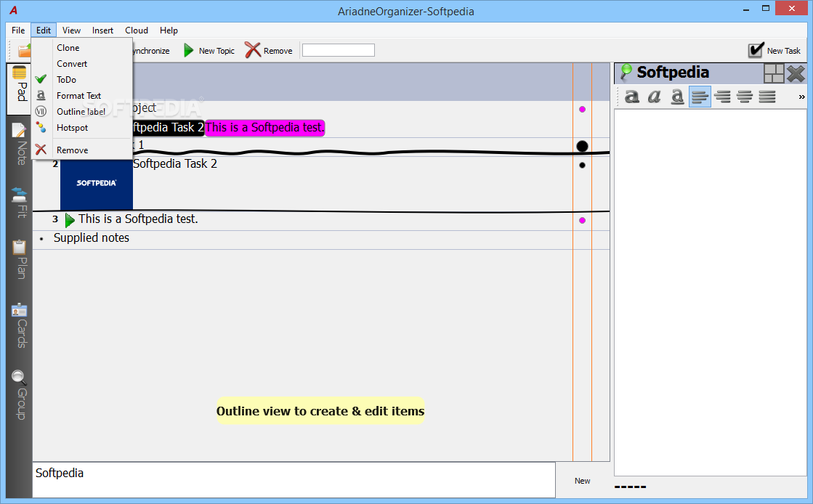Viewport: 813px width, 504px height.
Task: Choose Hotspot from Edit menu
Action: pos(82,128)
